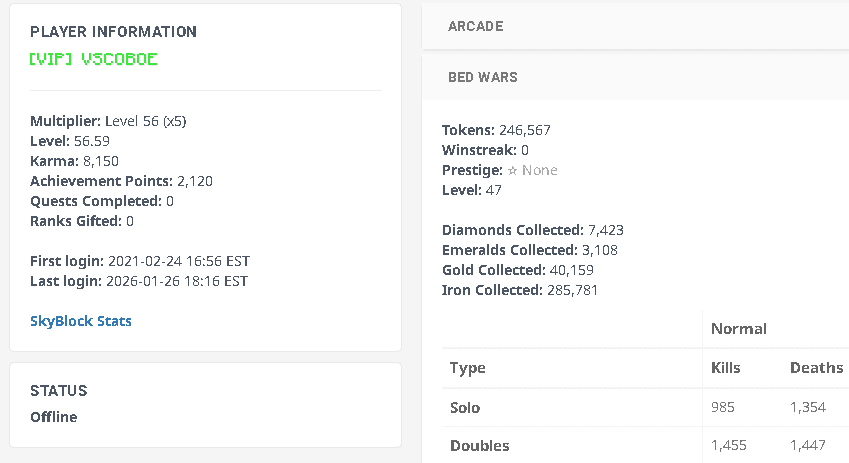Select the Doubles row label
The image size is (849, 463).
(x=479, y=446)
